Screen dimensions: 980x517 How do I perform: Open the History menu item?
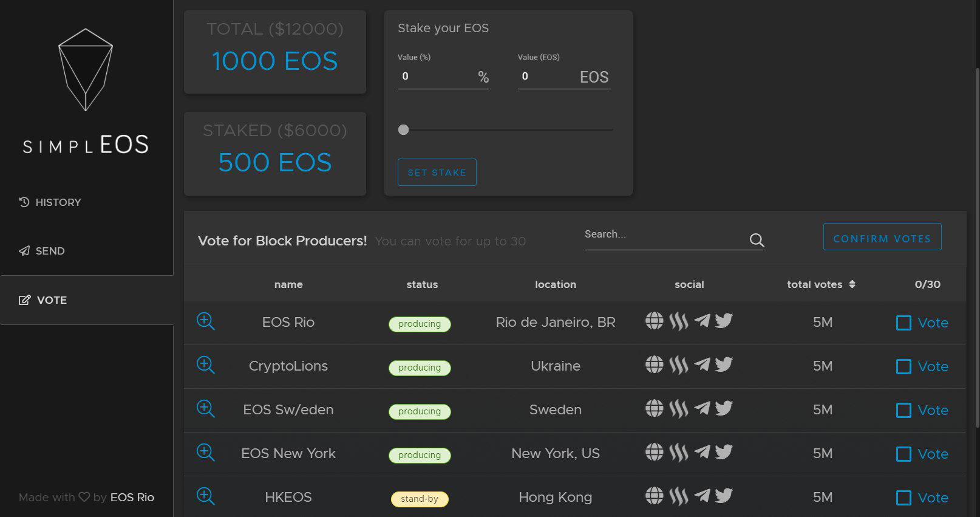(x=50, y=202)
